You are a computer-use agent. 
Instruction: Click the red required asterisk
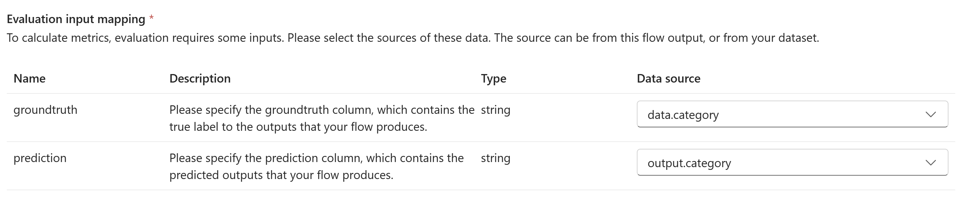pos(152,18)
